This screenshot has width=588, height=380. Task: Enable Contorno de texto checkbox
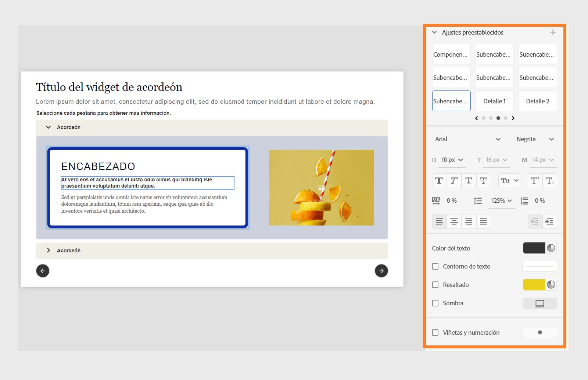435,266
